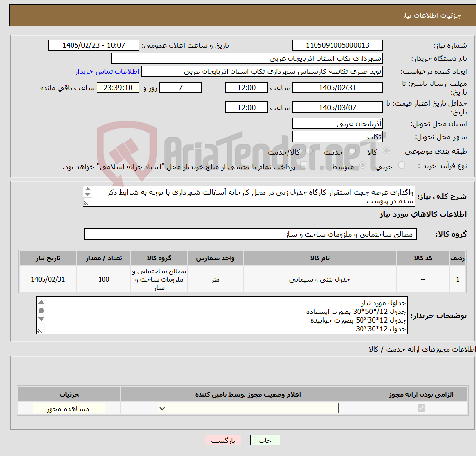The width and height of the screenshot is (476, 456).
Task: Click الزامی بودن ارائه مجوز header
Action: click(421, 394)
